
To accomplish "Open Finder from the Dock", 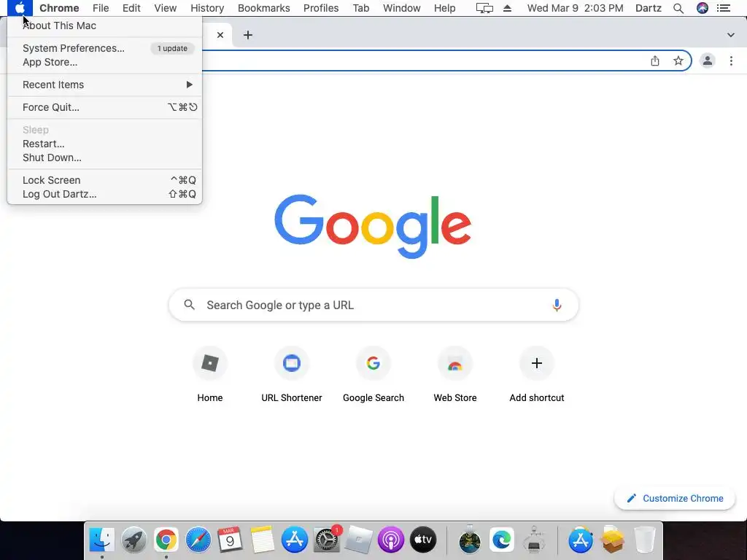I will coord(102,540).
